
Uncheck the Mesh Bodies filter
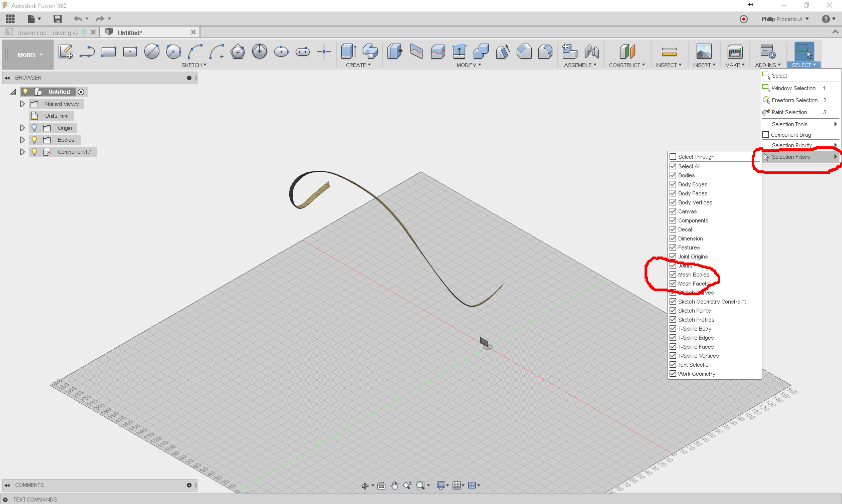(x=673, y=275)
